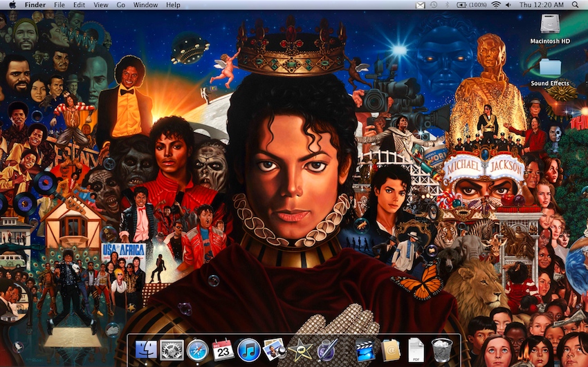Open the Apple menu
The image size is (588, 367).
12,5
